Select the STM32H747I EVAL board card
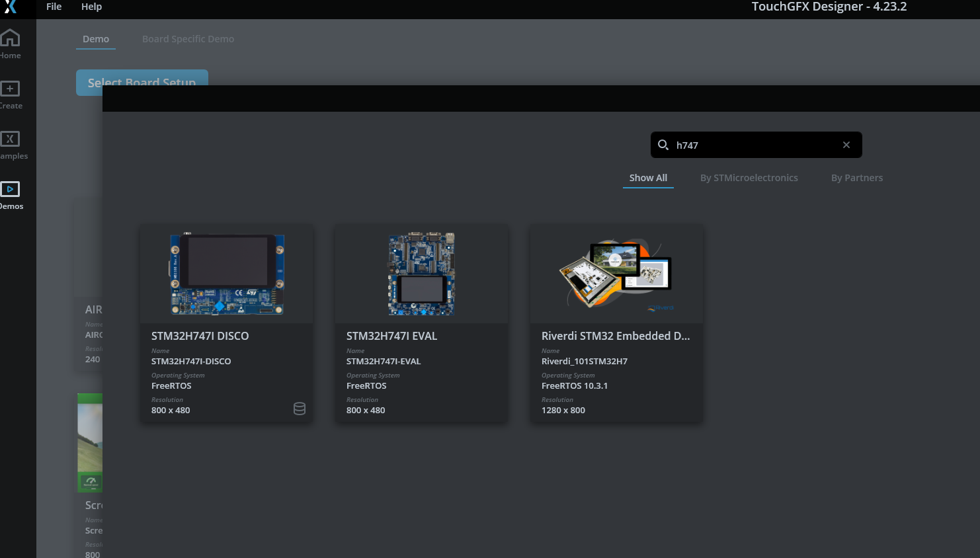 click(421, 324)
